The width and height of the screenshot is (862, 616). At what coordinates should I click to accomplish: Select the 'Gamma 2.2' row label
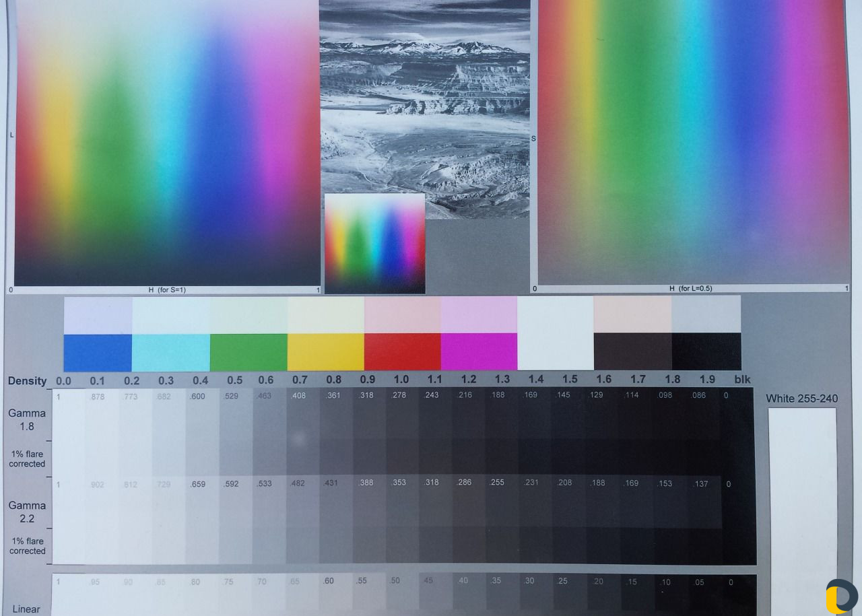(x=28, y=512)
